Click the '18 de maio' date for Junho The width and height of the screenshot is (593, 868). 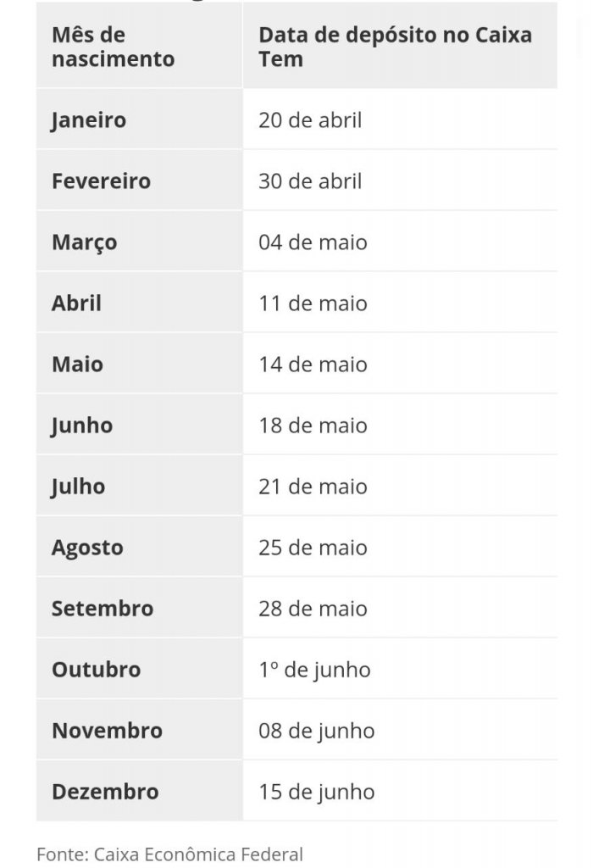(x=313, y=426)
